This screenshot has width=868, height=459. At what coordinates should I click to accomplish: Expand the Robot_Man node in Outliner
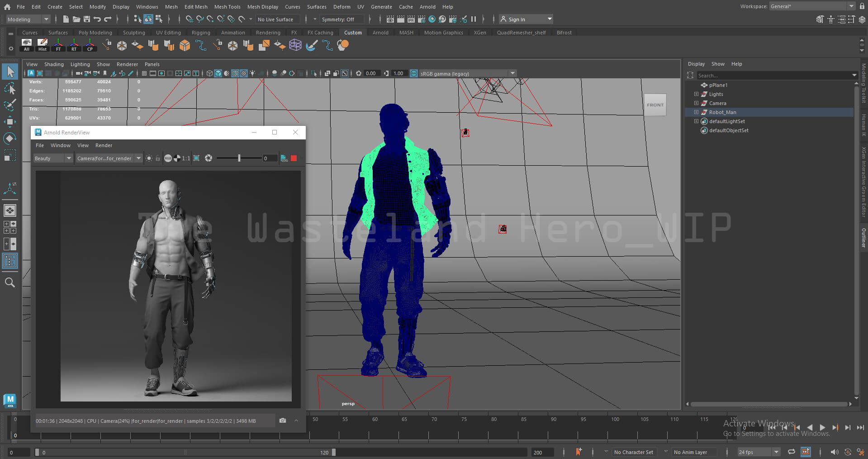click(x=696, y=112)
